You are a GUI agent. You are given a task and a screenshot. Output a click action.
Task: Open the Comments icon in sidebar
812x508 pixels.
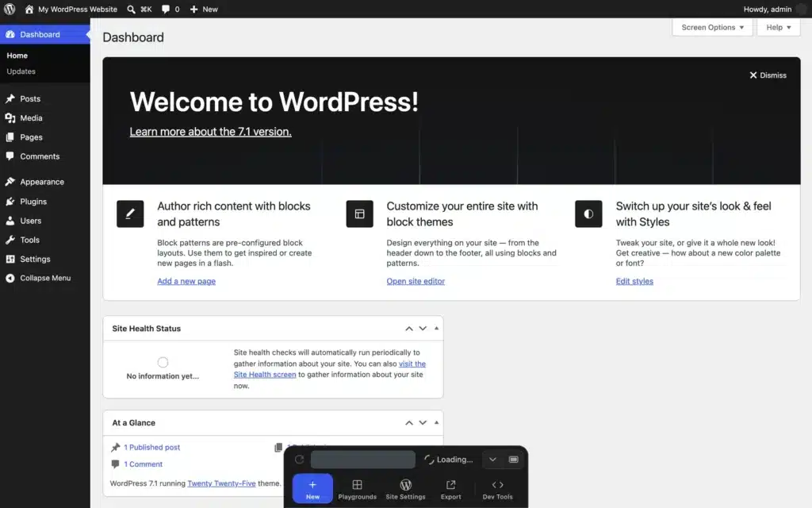pyautogui.click(x=10, y=156)
